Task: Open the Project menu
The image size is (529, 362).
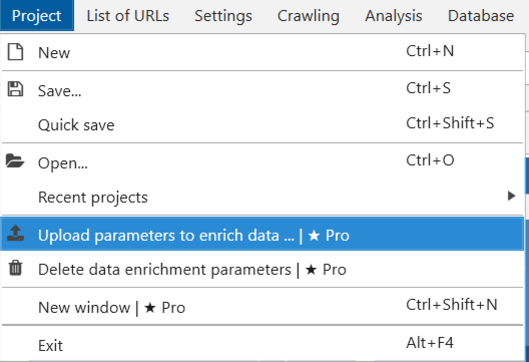Action: pos(37,16)
